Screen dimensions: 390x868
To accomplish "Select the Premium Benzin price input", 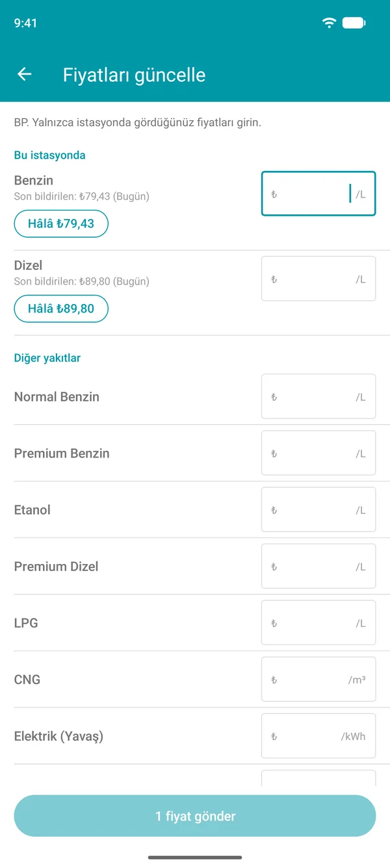I will click(318, 453).
